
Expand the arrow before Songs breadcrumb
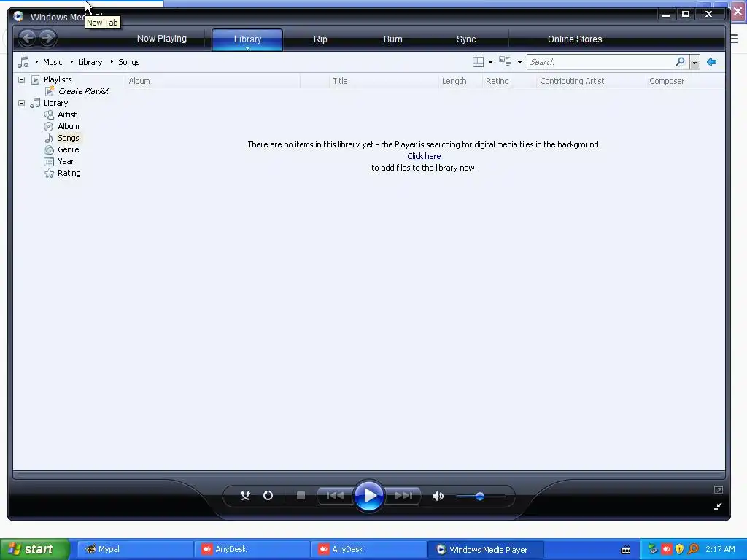[112, 62]
